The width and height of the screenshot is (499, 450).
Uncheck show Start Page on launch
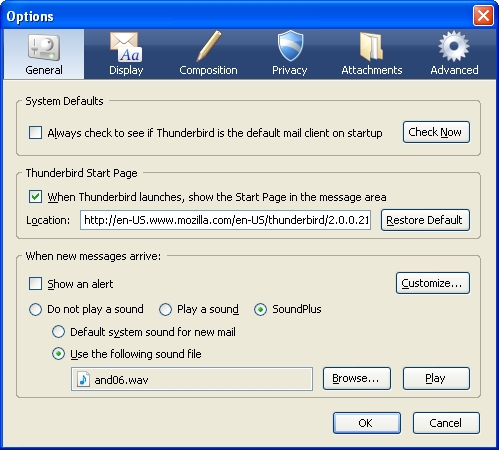click(35, 197)
